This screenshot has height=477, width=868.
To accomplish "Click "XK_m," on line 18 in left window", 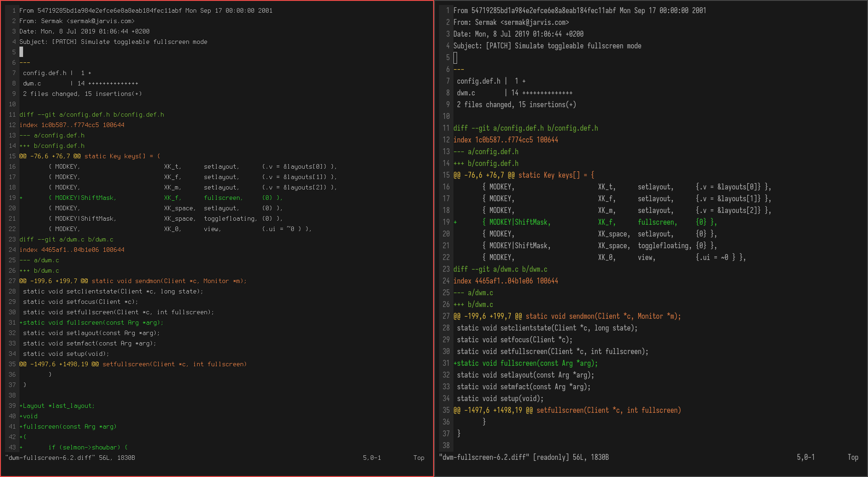I will tap(173, 187).
